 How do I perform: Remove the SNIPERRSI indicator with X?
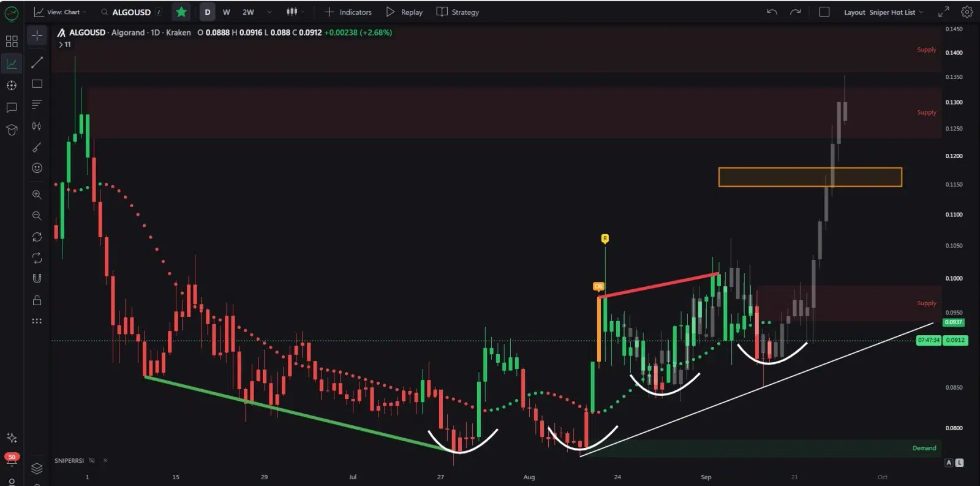pyautogui.click(x=105, y=460)
